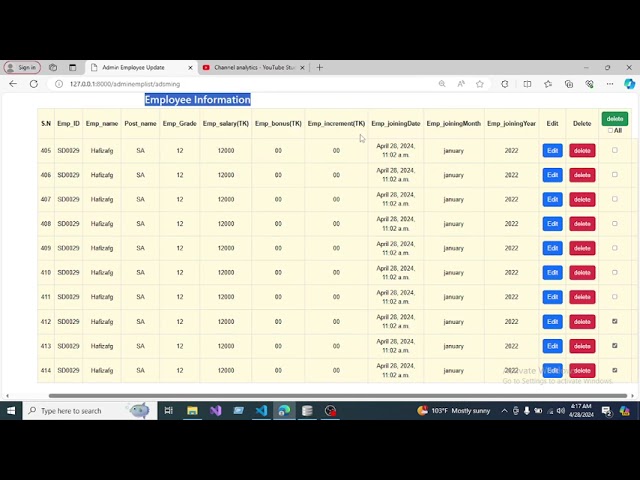640x480 pixels.
Task: Click the S.N cell showing 411
Action: [x=46, y=297]
